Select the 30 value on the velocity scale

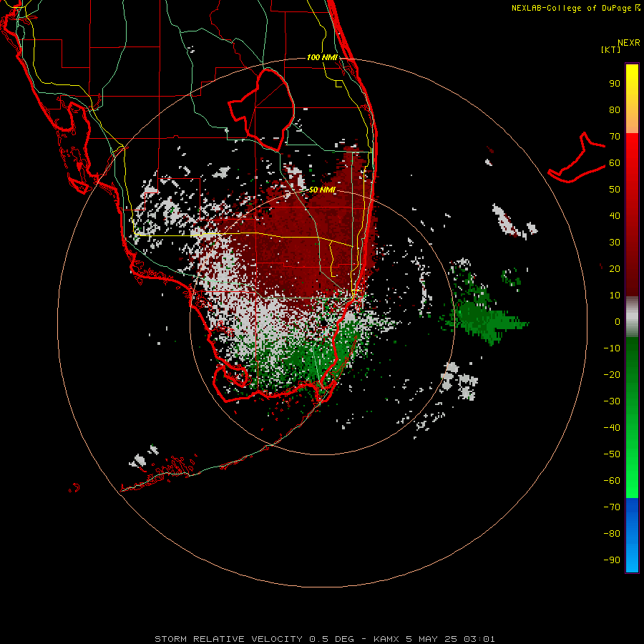click(x=615, y=243)
